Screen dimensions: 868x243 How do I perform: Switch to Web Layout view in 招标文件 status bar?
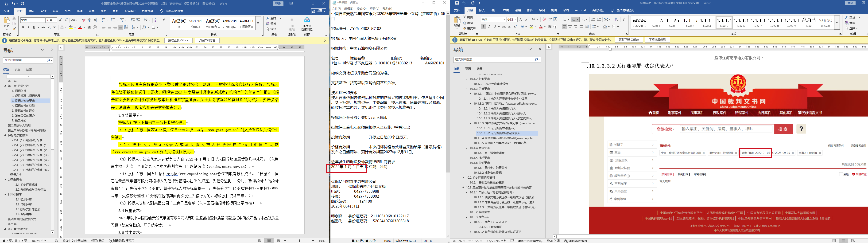coord(278,241)
